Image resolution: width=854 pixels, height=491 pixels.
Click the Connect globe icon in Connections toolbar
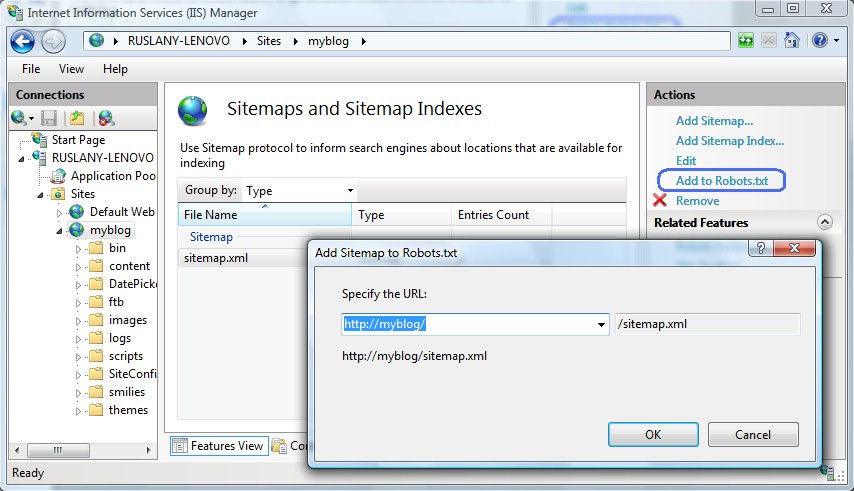point(19,118)
